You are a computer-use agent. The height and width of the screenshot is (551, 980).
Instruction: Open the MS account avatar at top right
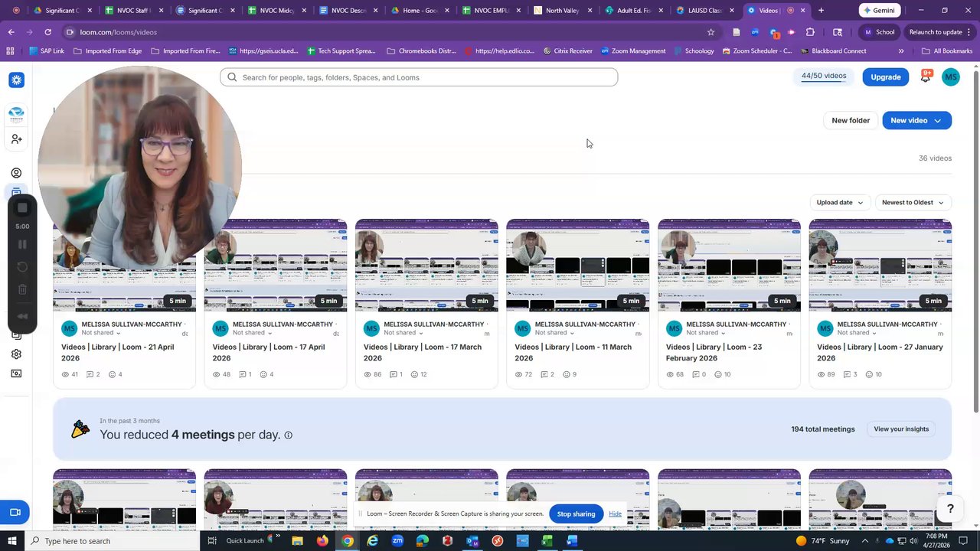coord(950,77)
